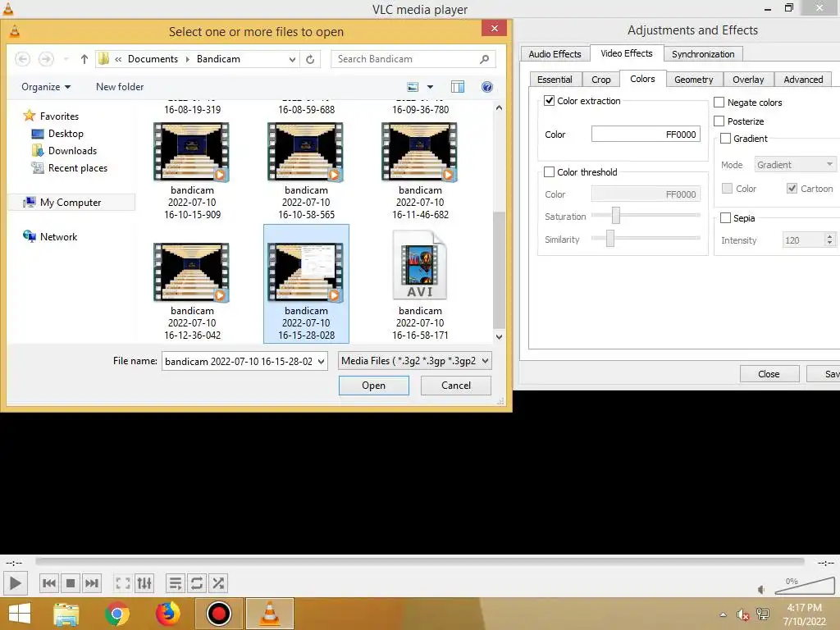Viewport: 840px width, 630px height.
Task: Open Gradient Mode dropdown
Action: (x=795, y=164)
